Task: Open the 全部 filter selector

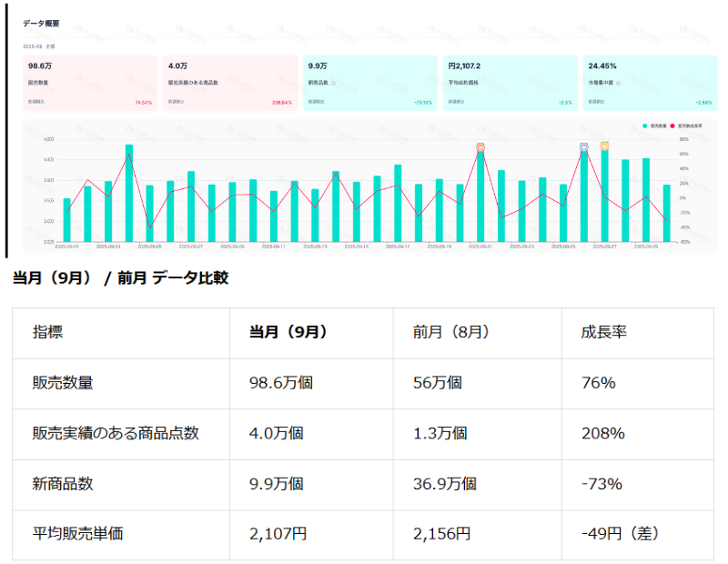Action: coord(50,46)
